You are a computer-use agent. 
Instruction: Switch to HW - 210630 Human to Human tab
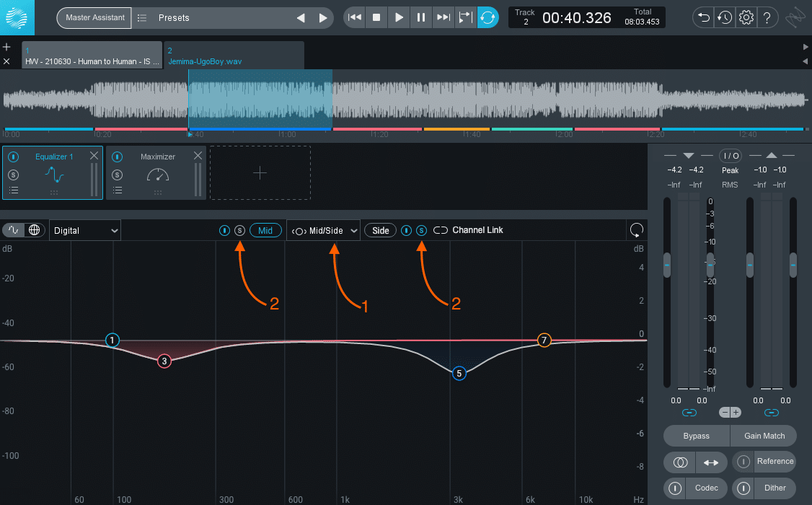click(x=92, y=56)
